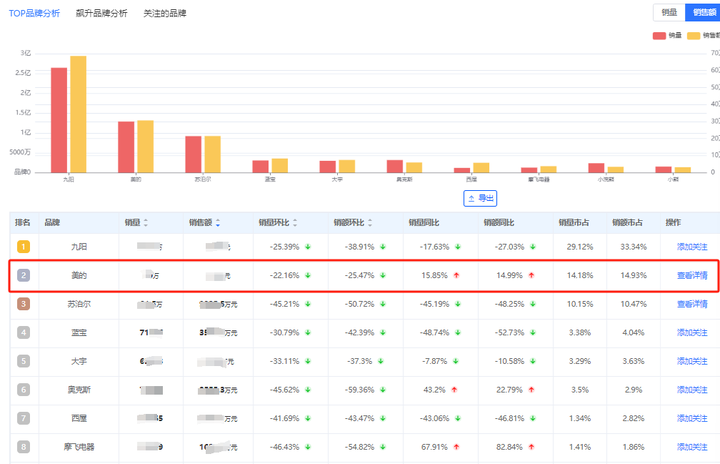
Task: Open the 关注的品牌 tab
Action: pyautogui.click(x=165, y=13)
